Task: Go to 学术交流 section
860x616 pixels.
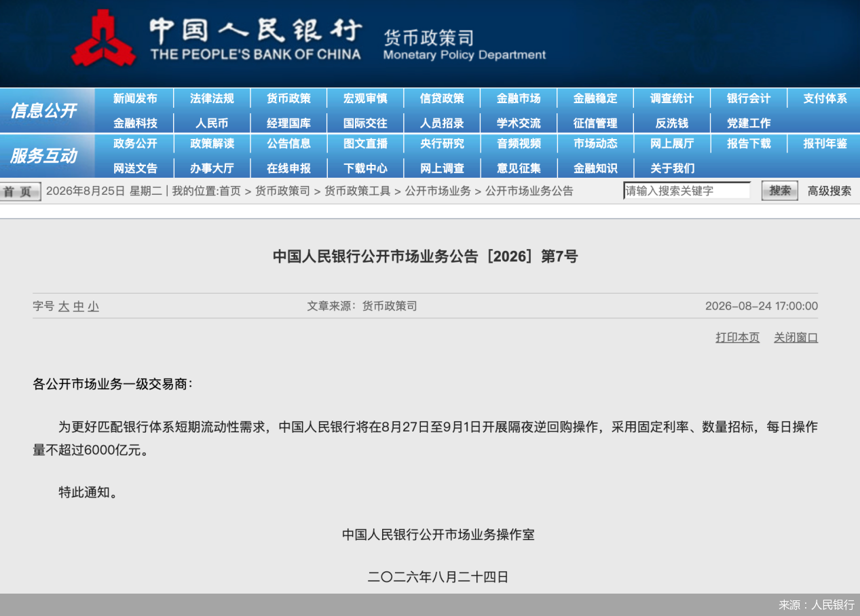Action: tap(519, 123)
